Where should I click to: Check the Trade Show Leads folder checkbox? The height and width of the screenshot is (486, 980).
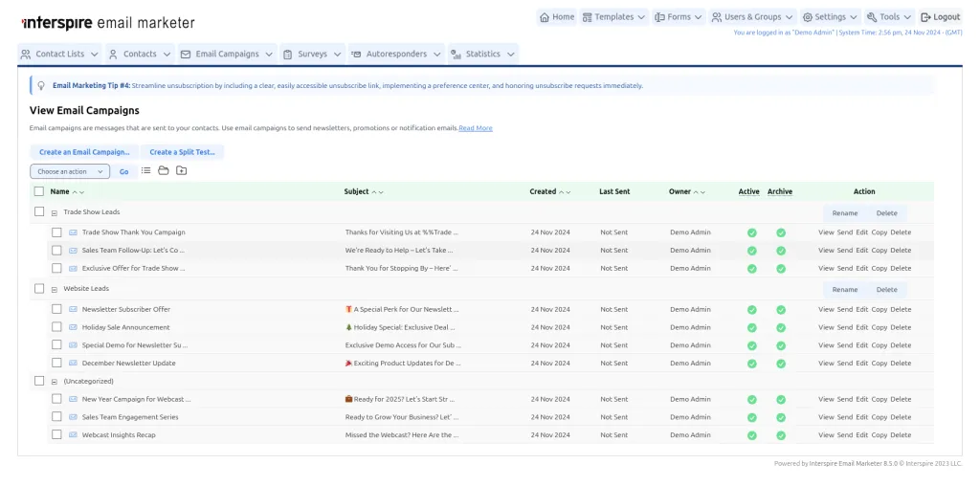(x=38, y=211)
